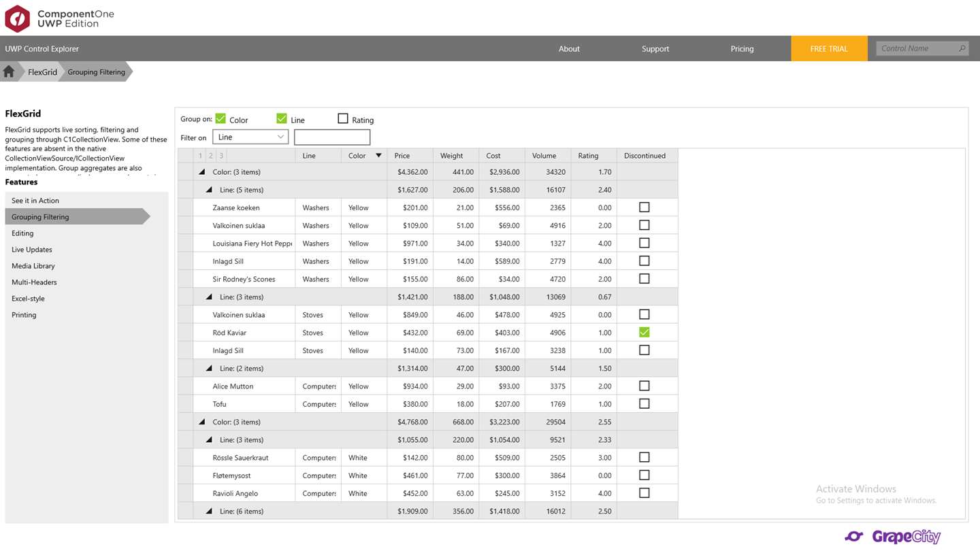
Task: Uncheck the Color group checkbox
Action: (220, 118)
